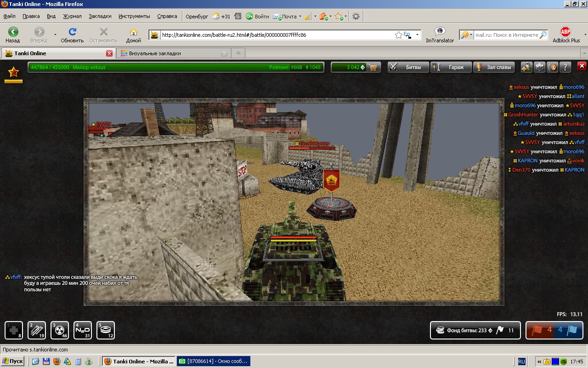Image resolution: width=588 pixels, height=368 pixels.
Task: Open the Вид menu
Action: coord(51,16)
